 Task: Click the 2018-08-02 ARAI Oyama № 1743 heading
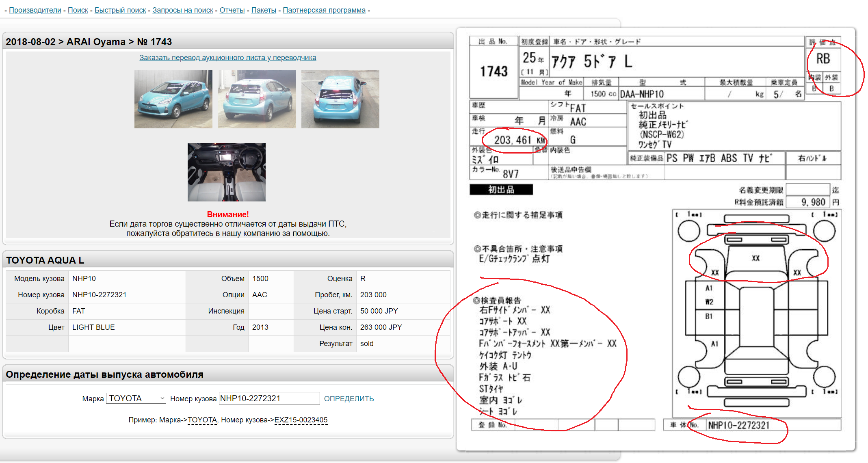(89, 42)
